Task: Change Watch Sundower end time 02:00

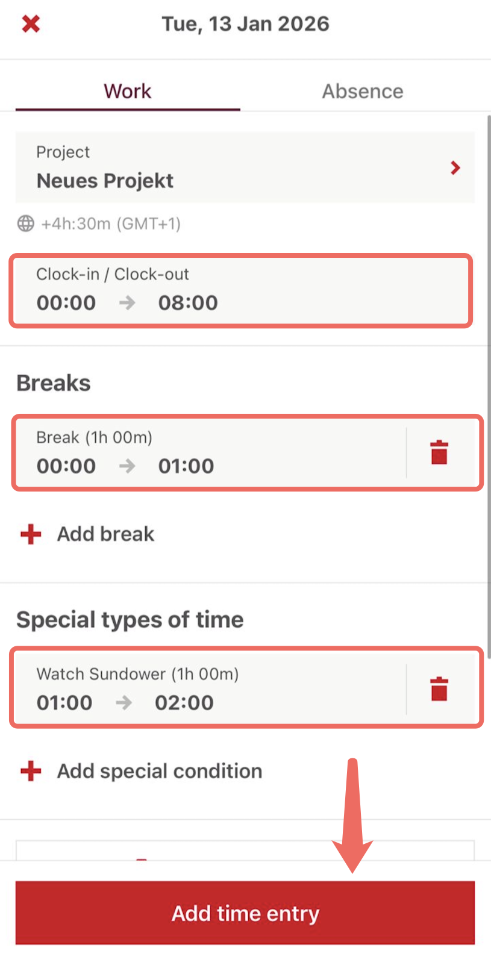Action: [x=184, y=702]
